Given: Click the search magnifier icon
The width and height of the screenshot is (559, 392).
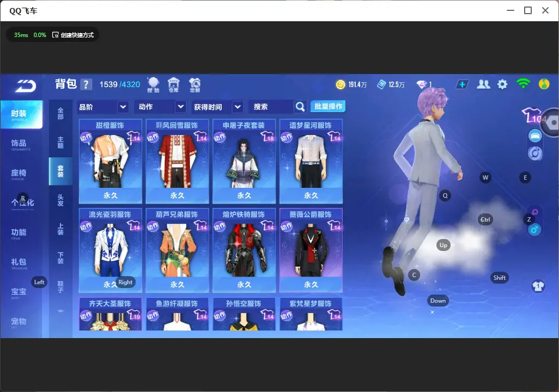Looking at the screenshot, I should click(x=300, y=107).
